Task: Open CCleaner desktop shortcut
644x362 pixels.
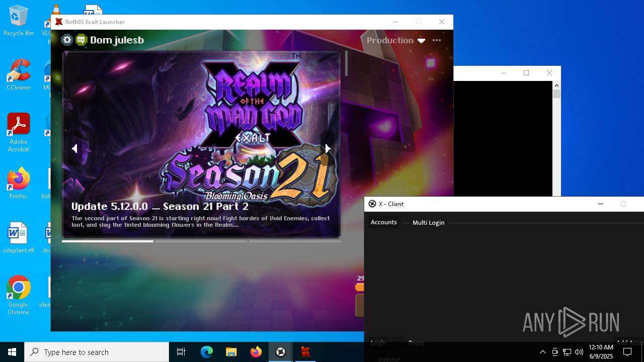Action: point(18,75)
